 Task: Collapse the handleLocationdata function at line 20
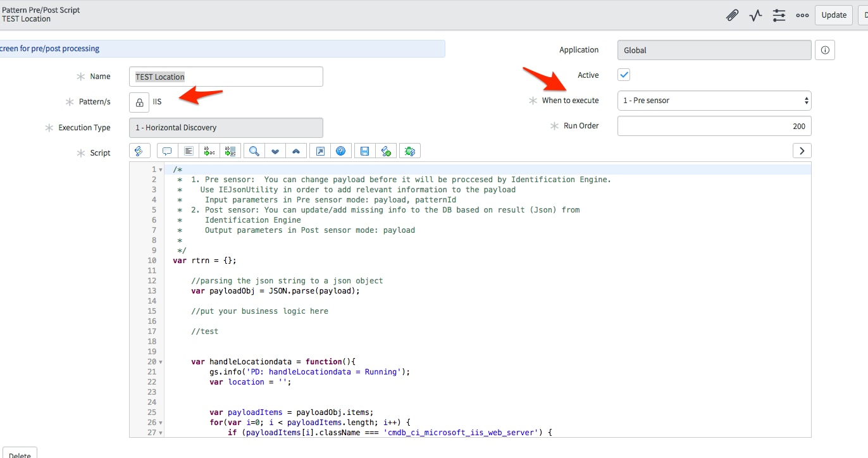tap(159, 361)
